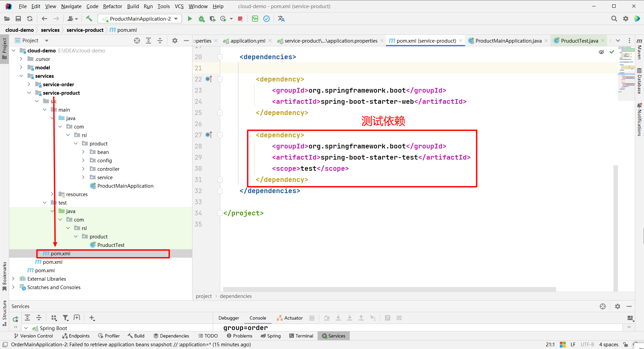Click UTF-8 encoding in status bar
This screenshot has height=349, width=644.
coord(587,345)
